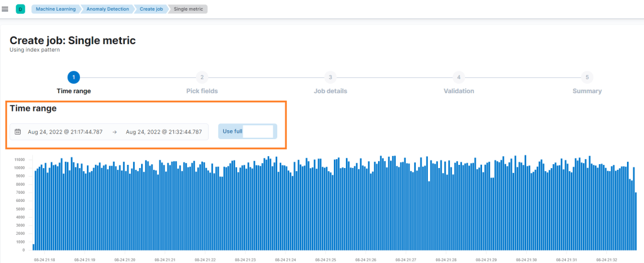
Task: Select the Pick fields step label
Action: [202, 91]
